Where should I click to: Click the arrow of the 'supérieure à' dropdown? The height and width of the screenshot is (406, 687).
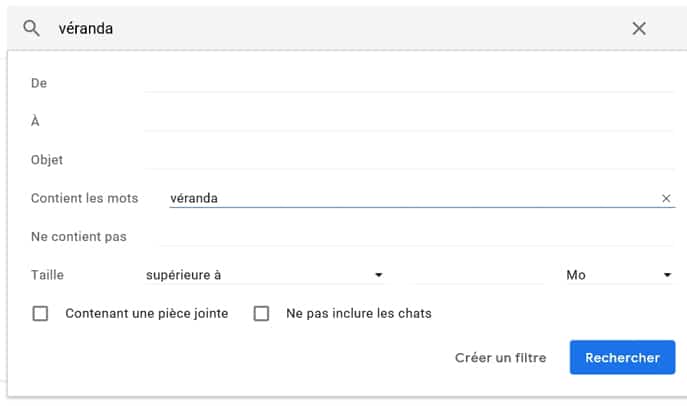(379, 275)
